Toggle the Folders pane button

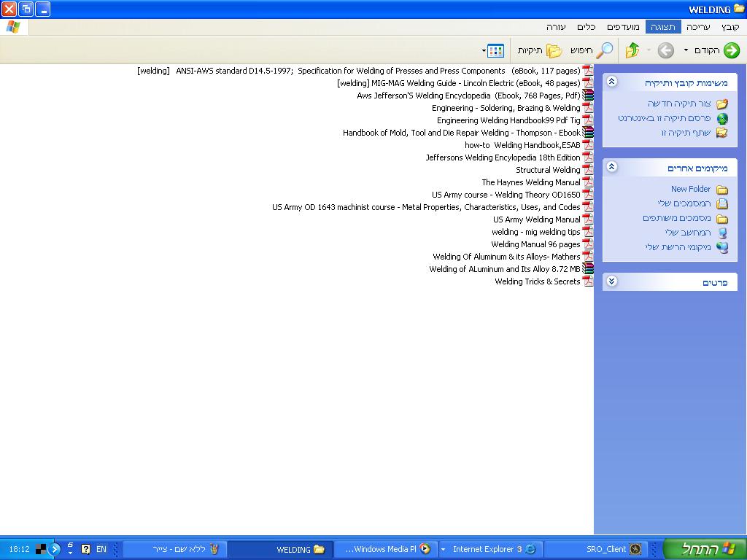(x=554, y=50)
